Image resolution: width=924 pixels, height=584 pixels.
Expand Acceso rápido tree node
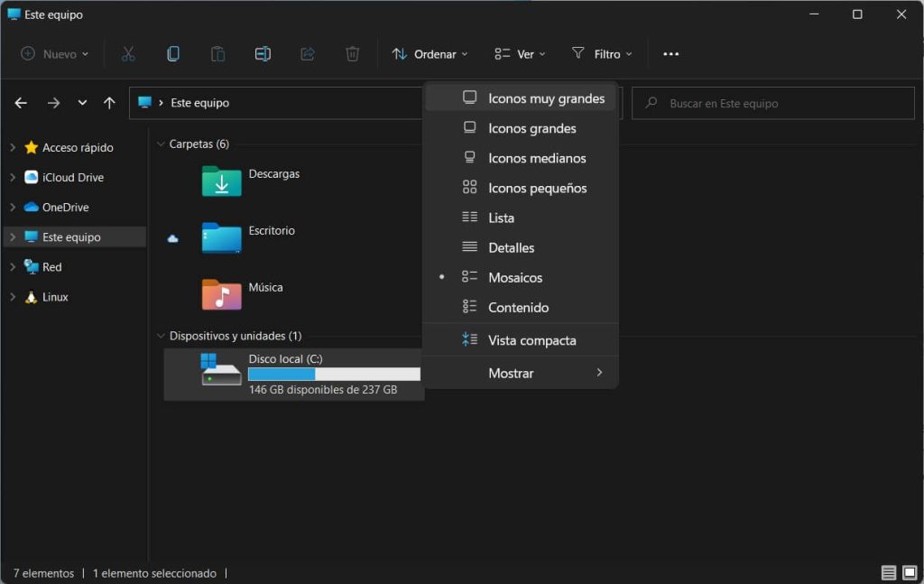pyautogui.click(x=13, y=147)
